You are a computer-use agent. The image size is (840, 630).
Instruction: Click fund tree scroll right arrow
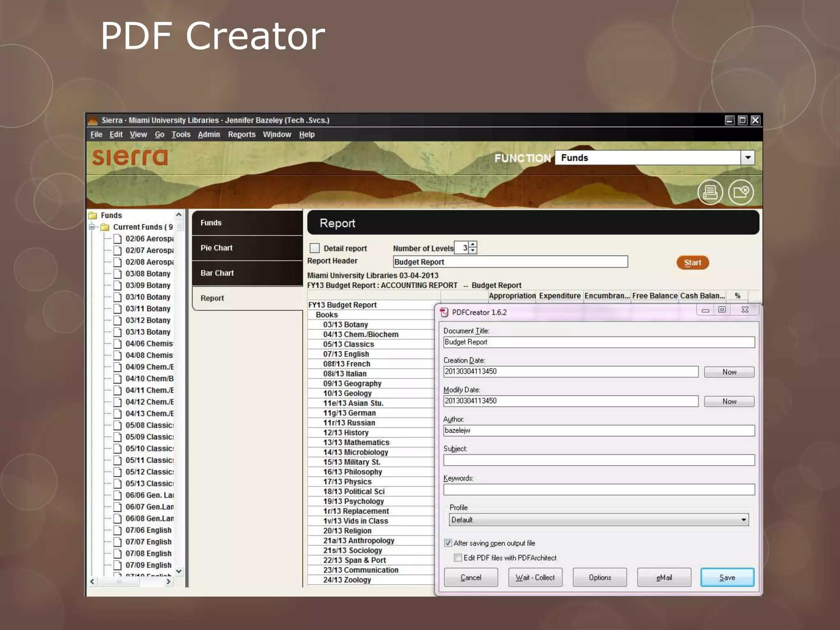pyautogui.click(x=168, y=582)
